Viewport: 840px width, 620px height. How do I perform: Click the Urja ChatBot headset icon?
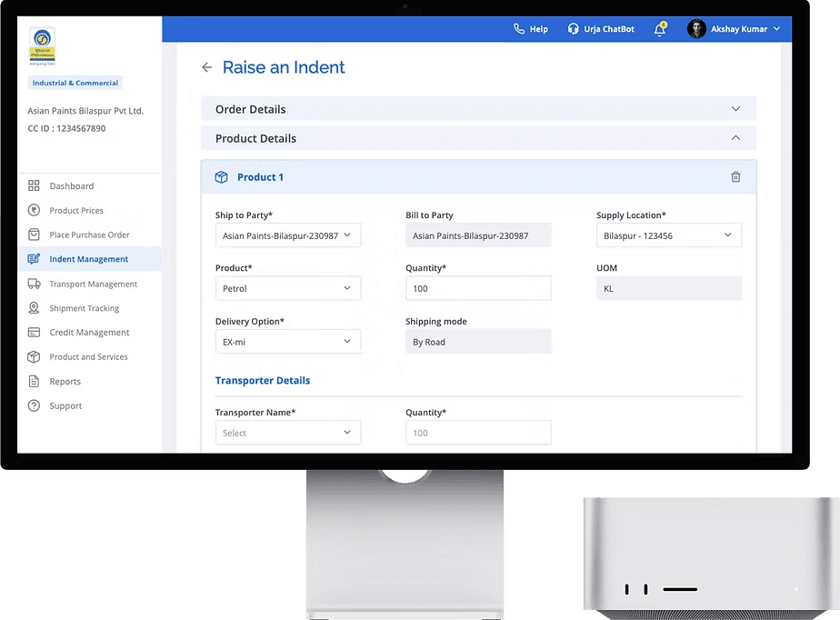574,28
